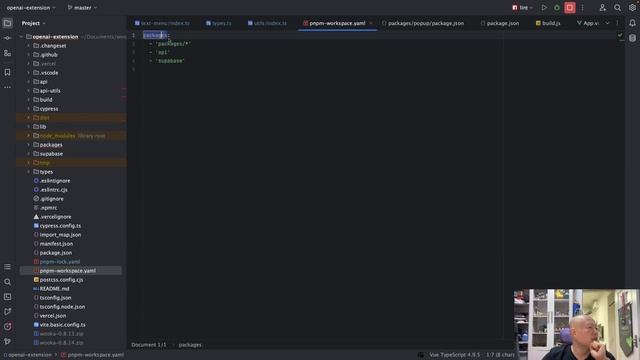Select the api-utils folder
Viewport: 640px width, 360px height.
50,91
